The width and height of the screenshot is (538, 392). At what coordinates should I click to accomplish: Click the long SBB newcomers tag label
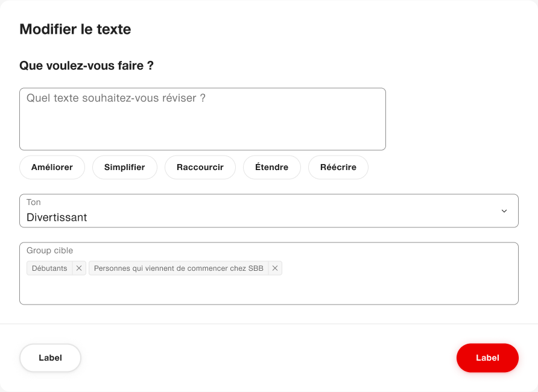click(x=178, y=268)
